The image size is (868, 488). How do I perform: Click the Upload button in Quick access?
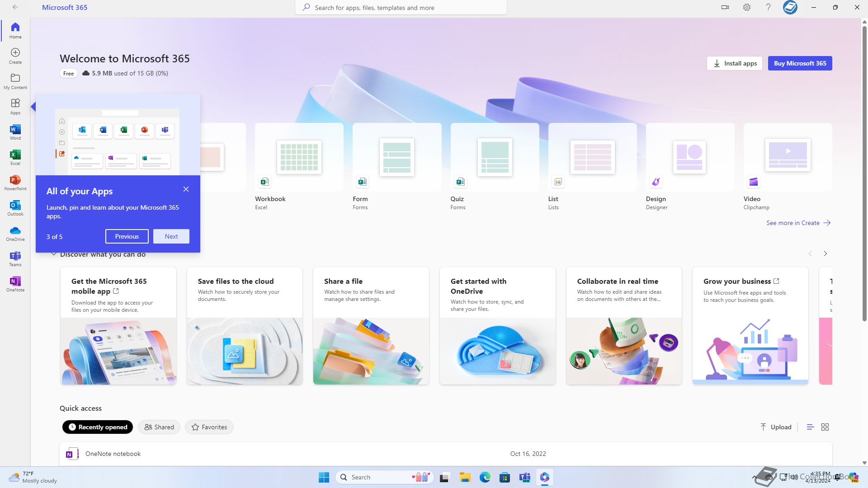click(776, 427)
